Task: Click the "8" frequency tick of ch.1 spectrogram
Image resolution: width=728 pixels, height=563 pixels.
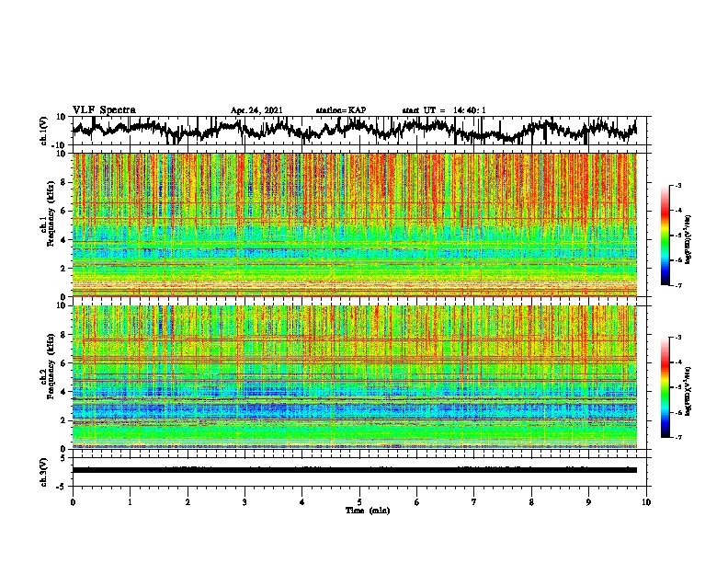Action: (x=63, y=182)
